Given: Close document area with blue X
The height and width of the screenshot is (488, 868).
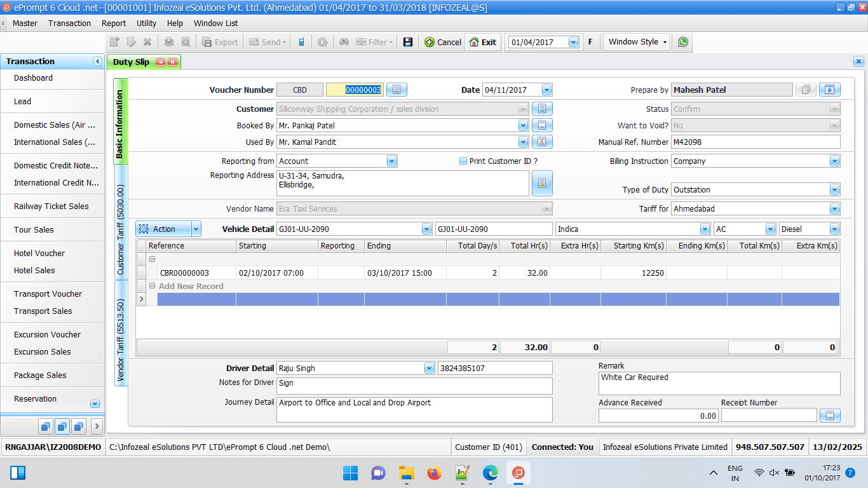Looking at the screenshot, I should coord(858,62).
